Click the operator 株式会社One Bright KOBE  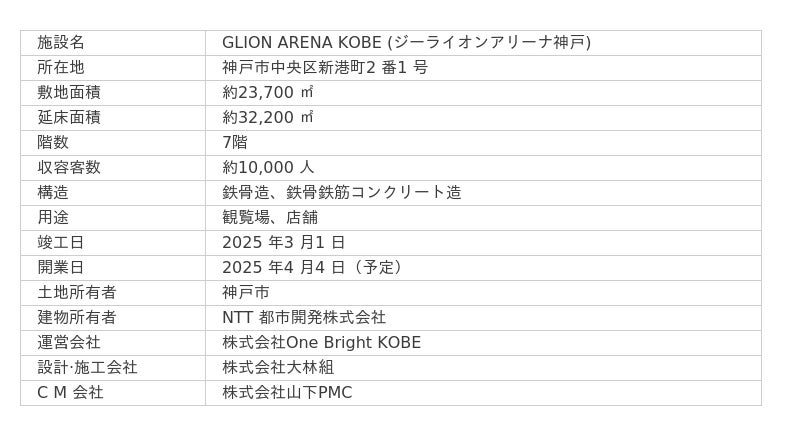pos(321,342)
